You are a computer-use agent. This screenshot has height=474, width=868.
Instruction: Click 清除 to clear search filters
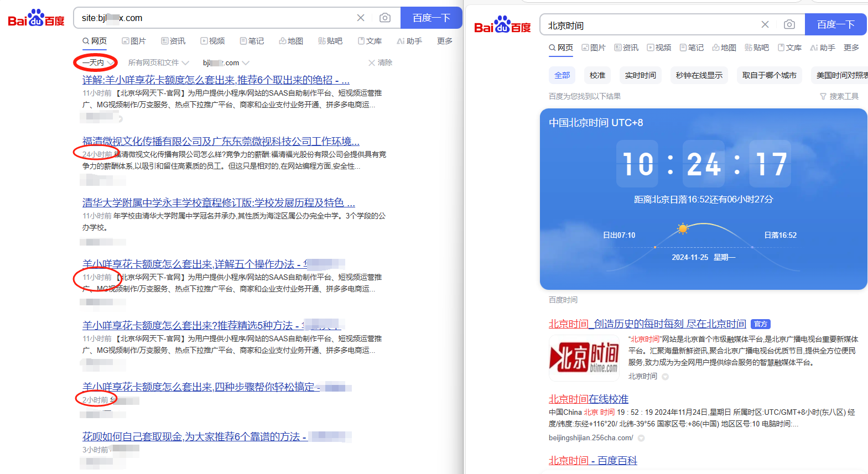(380, 62)
